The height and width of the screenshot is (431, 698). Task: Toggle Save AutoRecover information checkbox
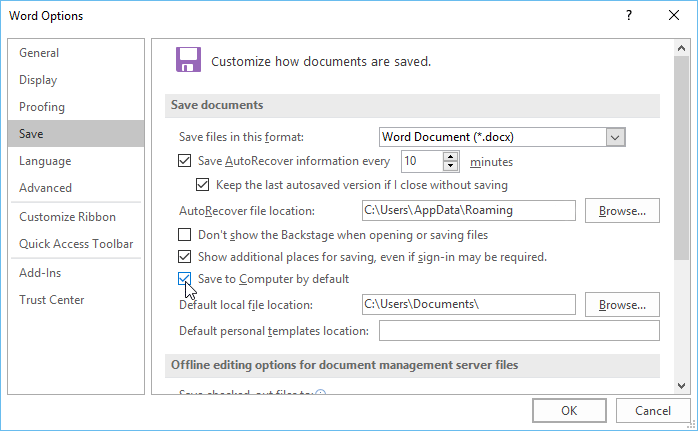click(x=184, y=161)
